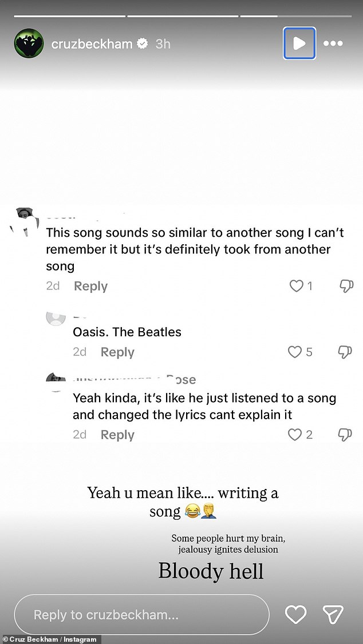Play the story video
363x644 pixels.
[x=299, y=43]
